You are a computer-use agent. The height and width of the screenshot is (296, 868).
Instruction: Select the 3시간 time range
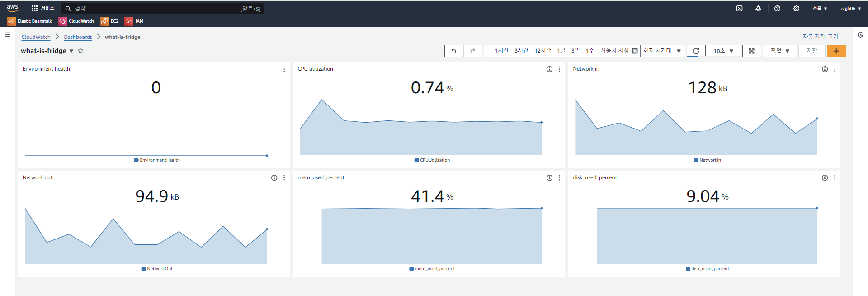pyautogui.click(x=521, y=51)
